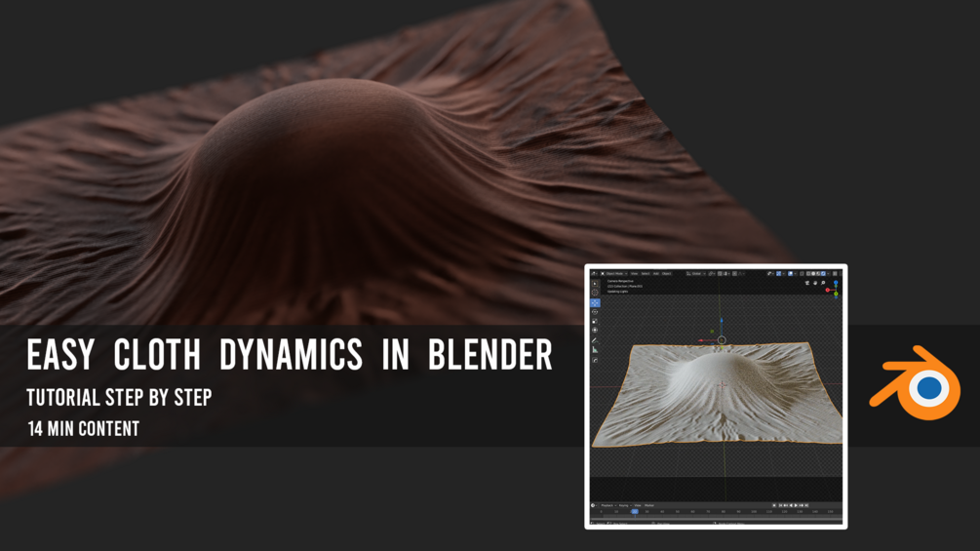Click the Blender screenshot thumbnail frame
The width and height of the screenshot is (980, 551).
point(717,397)
